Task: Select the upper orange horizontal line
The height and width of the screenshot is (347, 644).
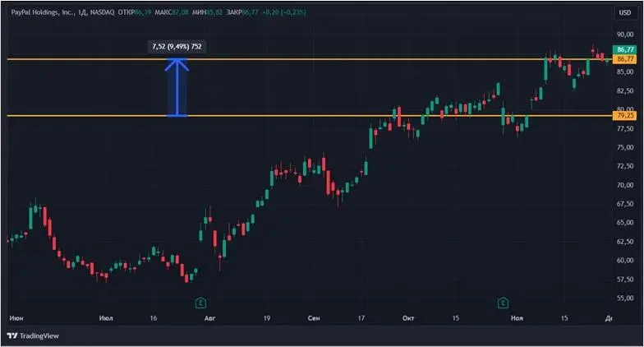Action: 310,59
